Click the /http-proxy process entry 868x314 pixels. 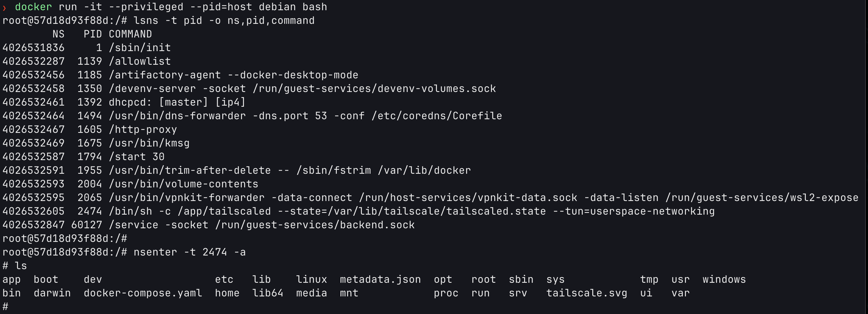143,129
